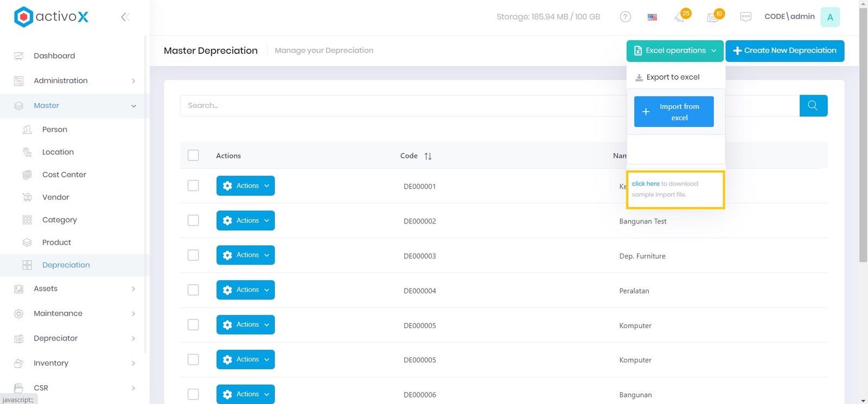Tick the select-all checkbox in table header
The width and height of the screenshot is (868, 404).
[193, 156]
